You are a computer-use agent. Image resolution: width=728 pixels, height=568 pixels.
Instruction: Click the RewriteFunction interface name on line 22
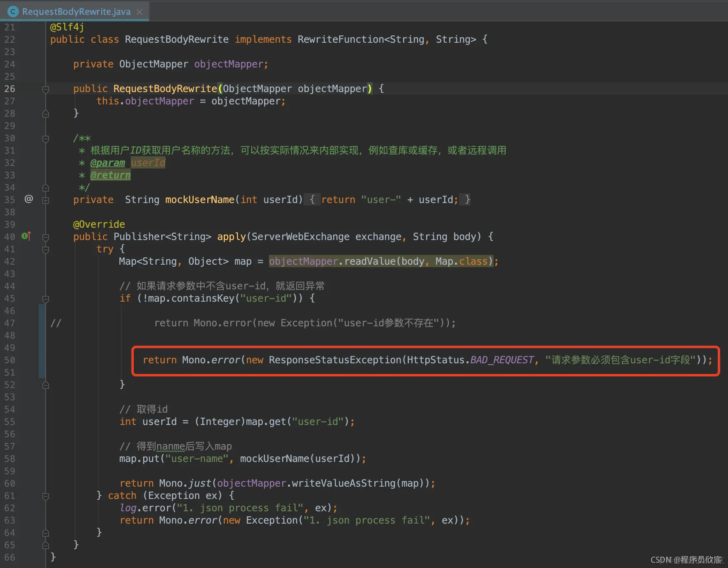point(341,39)
